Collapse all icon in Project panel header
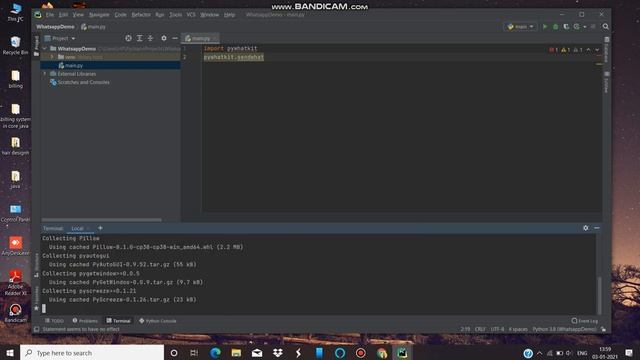The width and height of the screenshot is (640, 360). point(150,38)
